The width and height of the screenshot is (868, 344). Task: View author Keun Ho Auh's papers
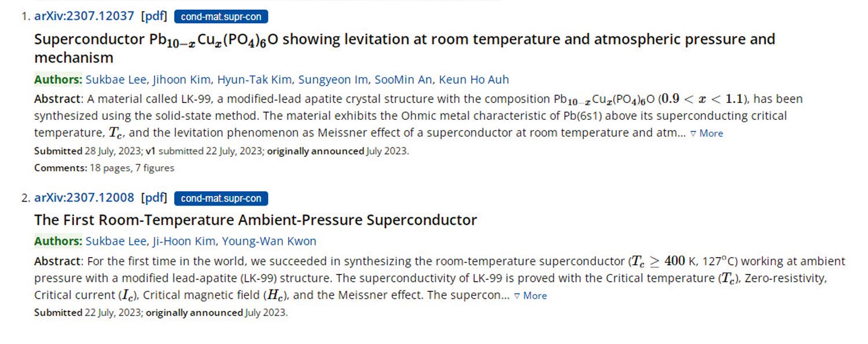point(474,80)
